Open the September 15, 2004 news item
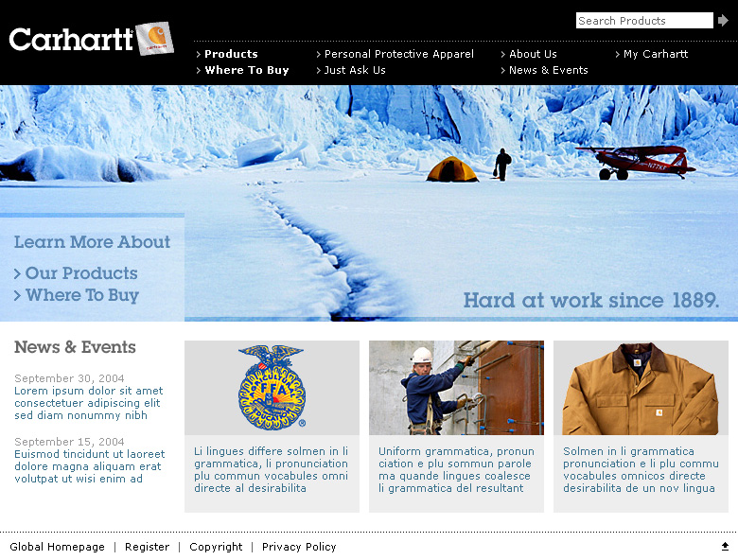The height and width of the screenshot is (560, 738). pos(90,466)
